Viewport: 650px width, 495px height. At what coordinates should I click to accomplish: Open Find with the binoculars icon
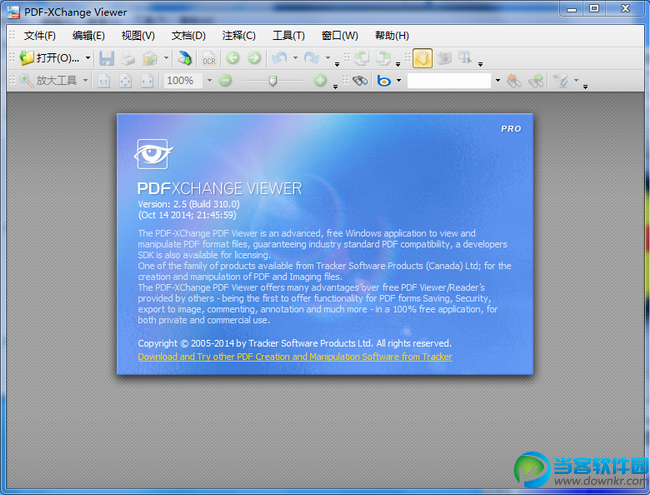(360, 80)
